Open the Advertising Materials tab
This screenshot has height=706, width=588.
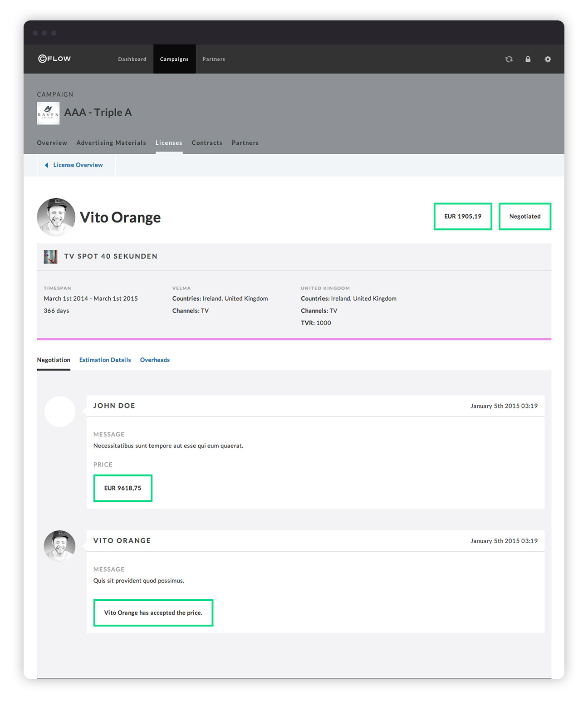111,142
